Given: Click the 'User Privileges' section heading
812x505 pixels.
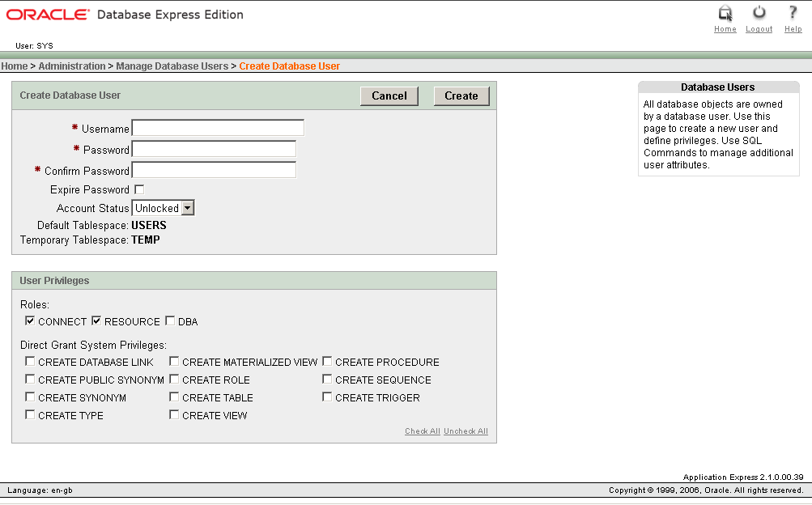Looking at the screenshot, I should [54, 281].
